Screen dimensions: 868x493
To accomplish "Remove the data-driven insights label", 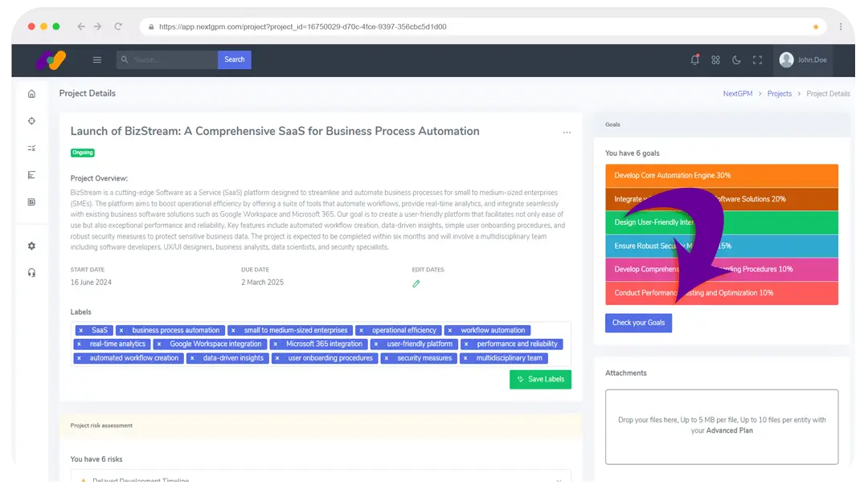I will (192, 359).
